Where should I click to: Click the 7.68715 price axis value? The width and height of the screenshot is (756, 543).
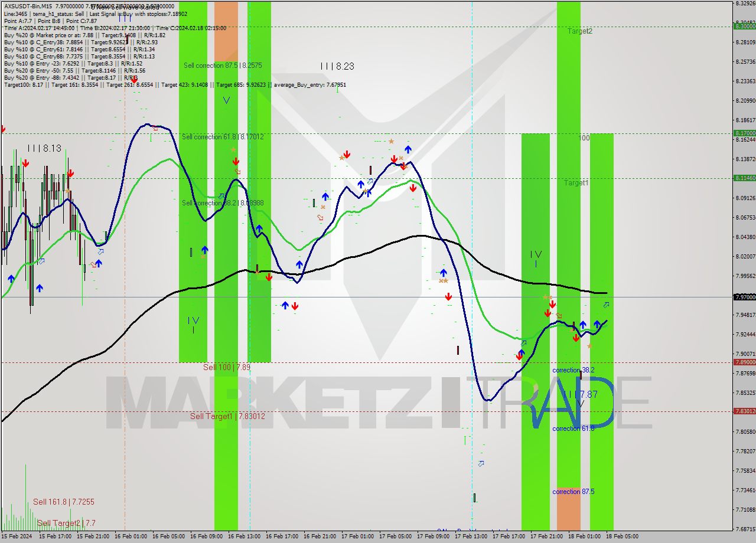coord(745,529)
